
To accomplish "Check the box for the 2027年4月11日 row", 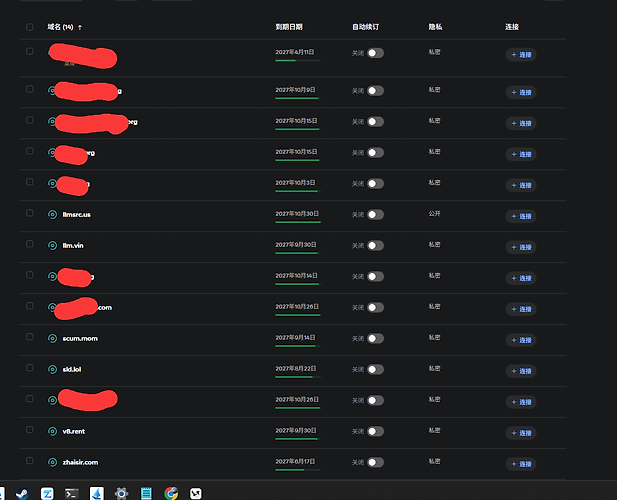I will coord(30,52).
